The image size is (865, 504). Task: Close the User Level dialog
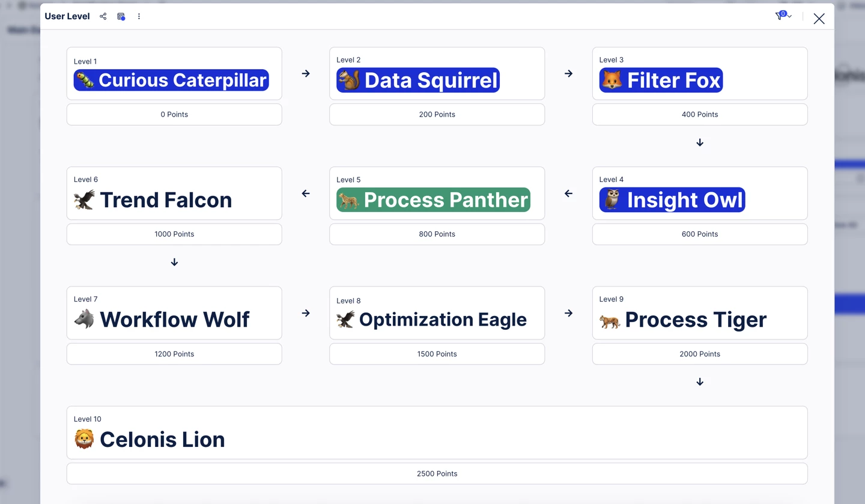[819, 19]
